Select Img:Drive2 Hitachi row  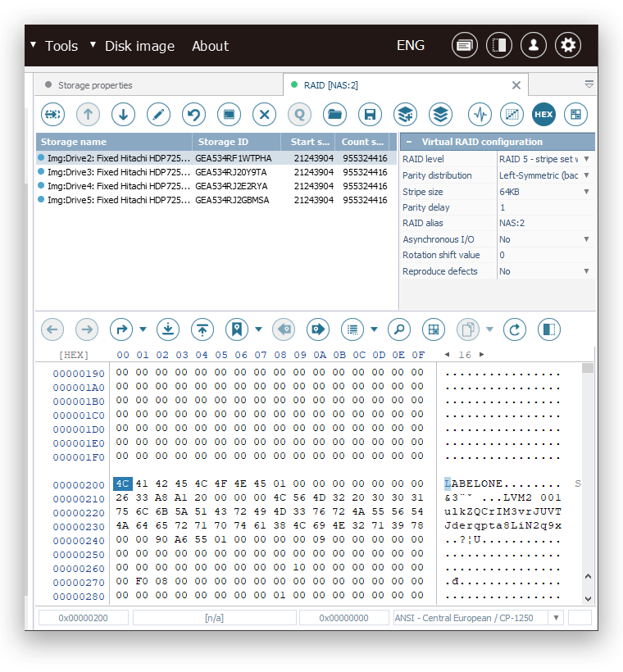click(216, 158)
